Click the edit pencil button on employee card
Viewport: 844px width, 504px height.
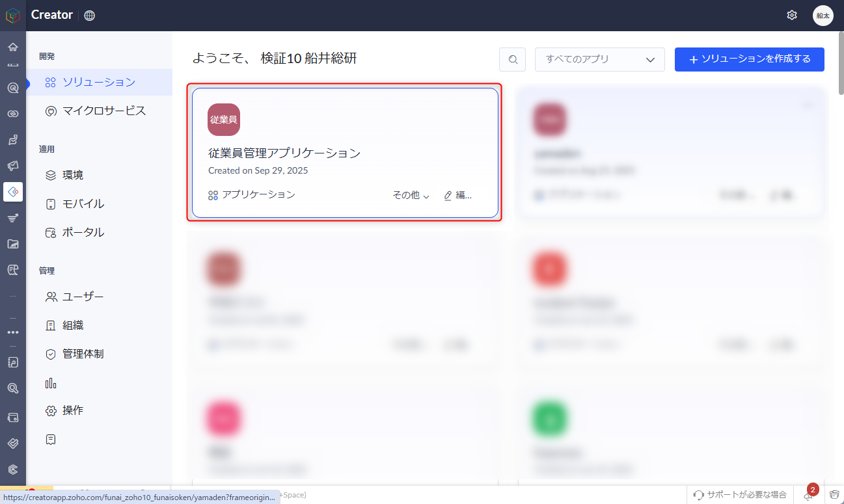[457, 195]
